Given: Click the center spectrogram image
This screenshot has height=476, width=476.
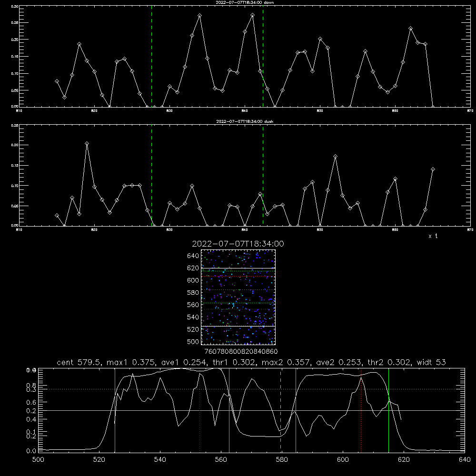Looking at the screenshot, I should tap(238, 297).
